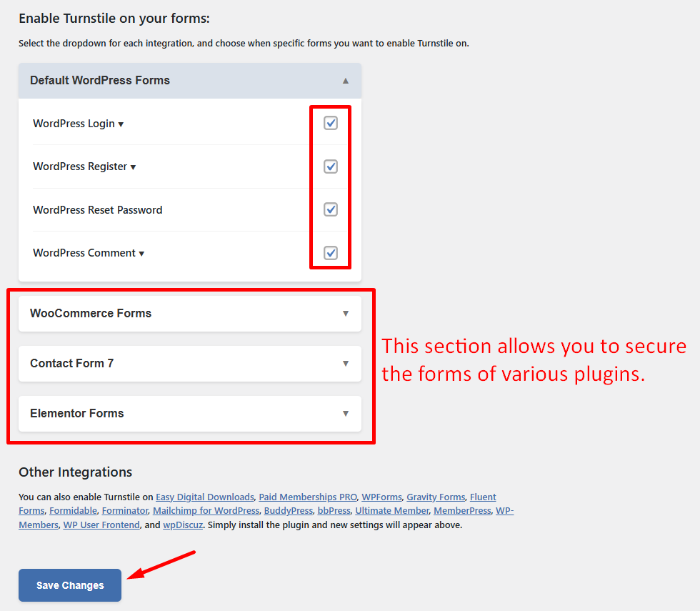Uncheck the WordPress Register checkbox
This screenshot has width=700, height=611.
click(x=331, y=167)
